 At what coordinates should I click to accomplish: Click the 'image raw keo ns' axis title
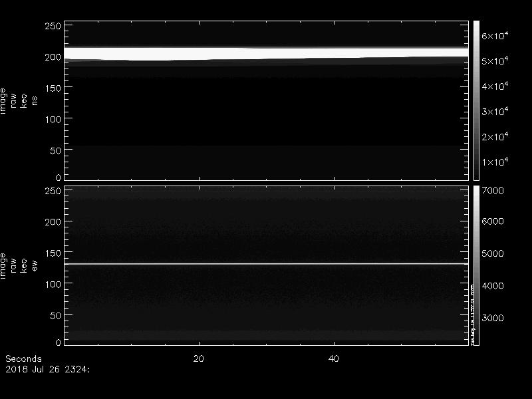(19, 101)
